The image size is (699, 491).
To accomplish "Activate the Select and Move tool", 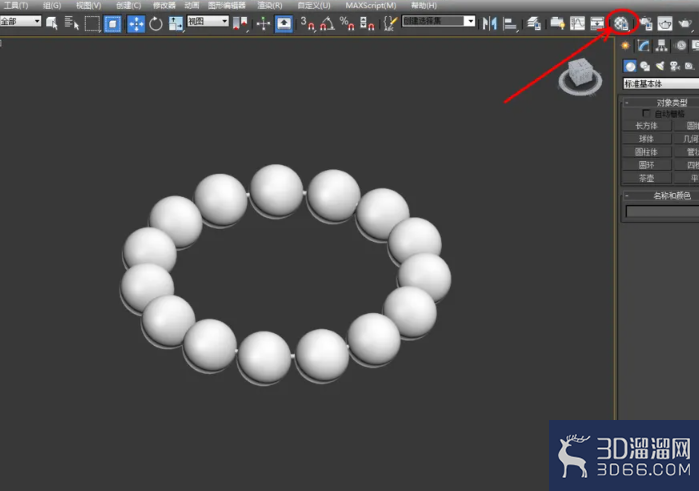I will coord(136,24).
